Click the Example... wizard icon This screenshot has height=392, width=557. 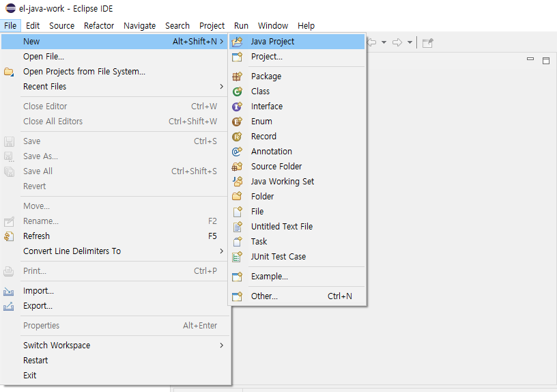click(x=237, y=277)
